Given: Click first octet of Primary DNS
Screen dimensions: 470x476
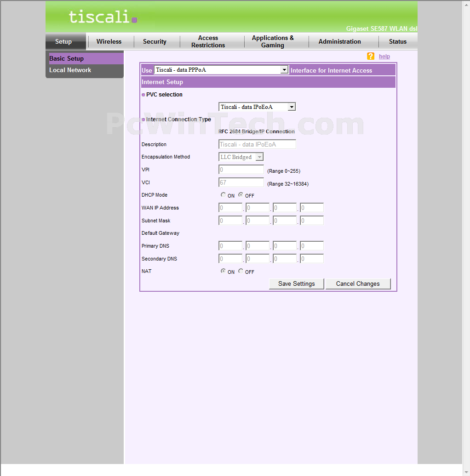Looking at the screenshot, I should tap(230, 246).
